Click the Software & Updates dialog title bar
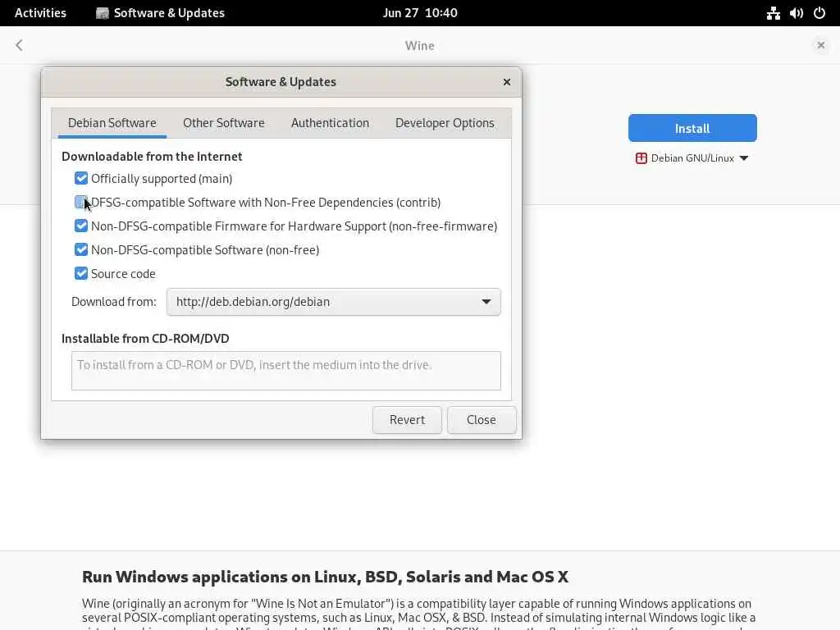The height and width of the screenshot is (630, 840). point(281,82)
